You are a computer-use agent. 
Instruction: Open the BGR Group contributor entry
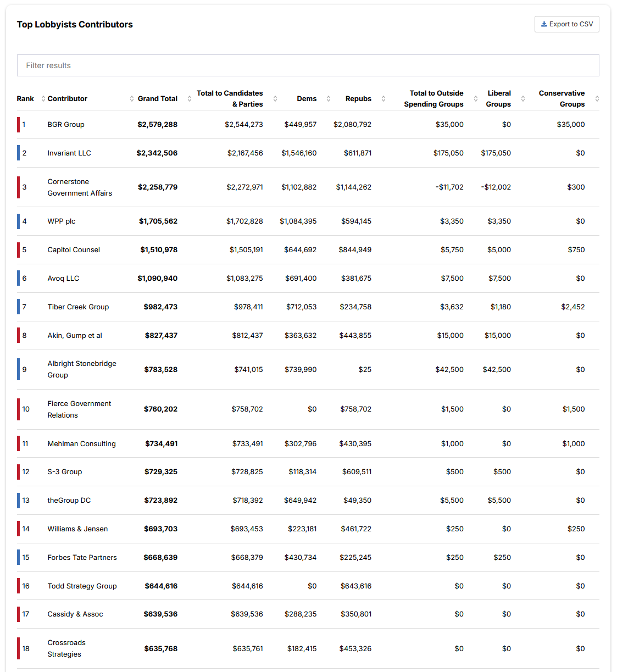[66, 125]
